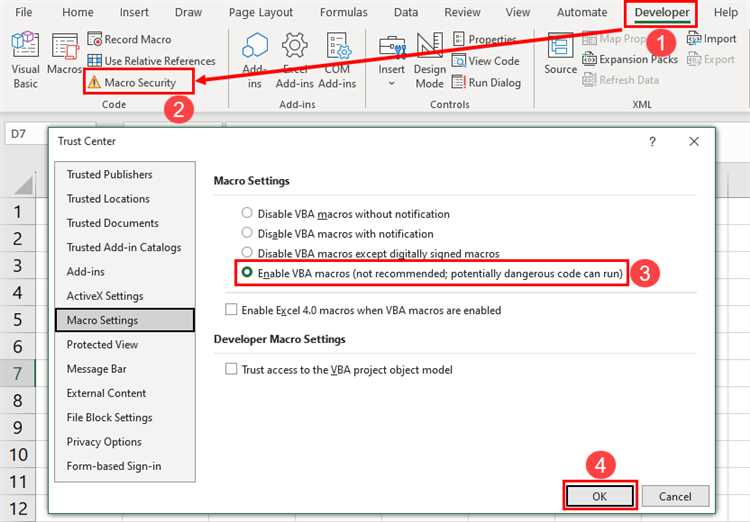This screenshot has height=522, width=750.
Task: Select Disable VBA macros with notification
Action: pyautogui.click(x=247, y=233)
